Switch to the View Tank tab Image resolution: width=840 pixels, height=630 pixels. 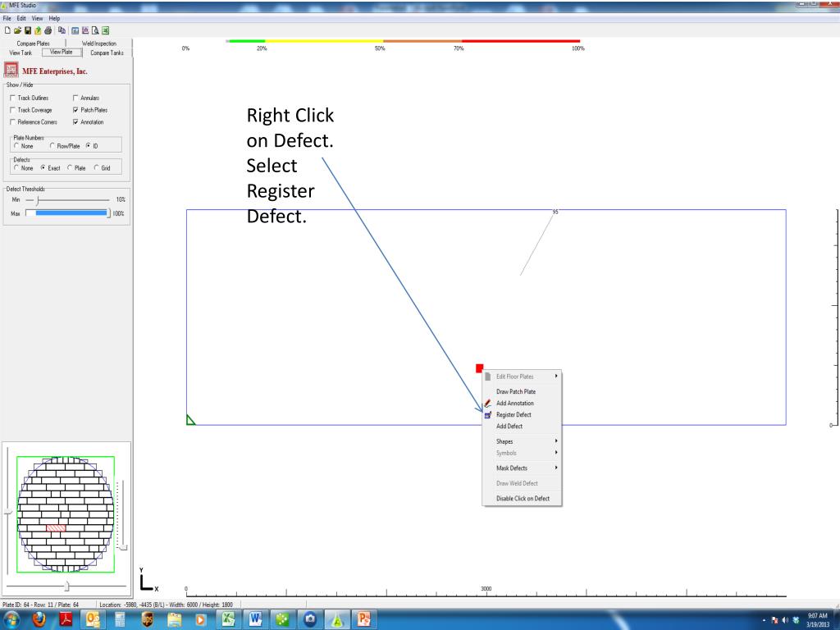tap(20, 52)
